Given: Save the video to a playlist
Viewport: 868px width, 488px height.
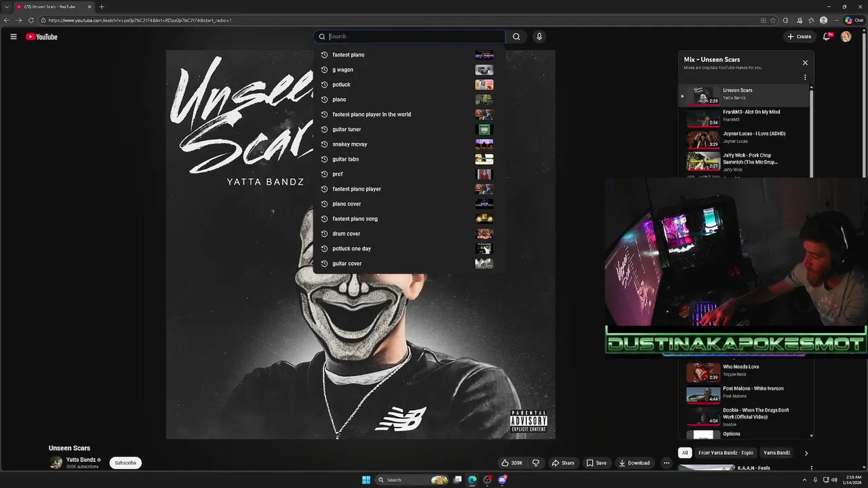Looking at the screenshot, I should tap(596, 463).
